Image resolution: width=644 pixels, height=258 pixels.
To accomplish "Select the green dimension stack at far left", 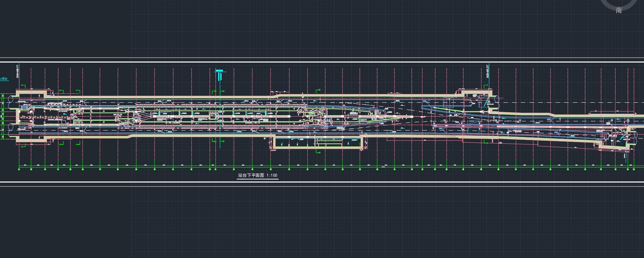I will [x=3, y=116].
